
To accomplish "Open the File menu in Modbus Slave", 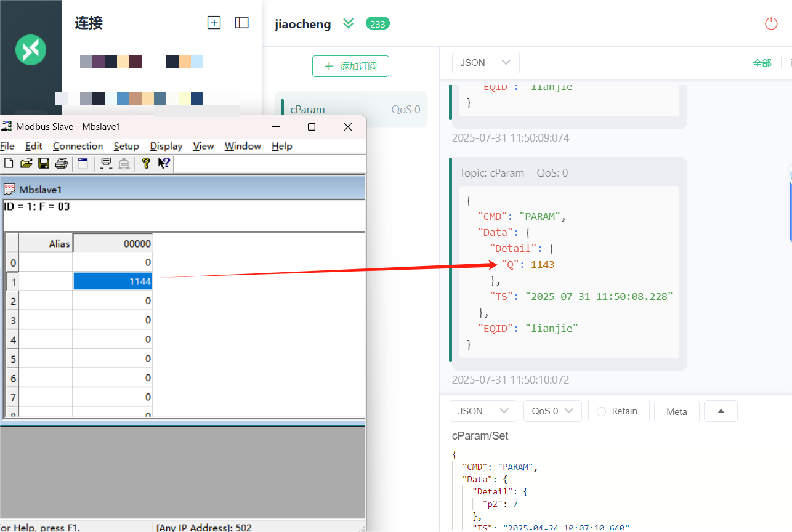I will 7,146.
